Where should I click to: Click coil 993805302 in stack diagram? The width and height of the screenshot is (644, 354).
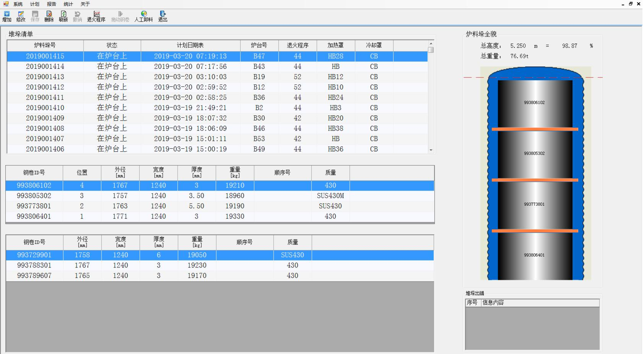535,154
